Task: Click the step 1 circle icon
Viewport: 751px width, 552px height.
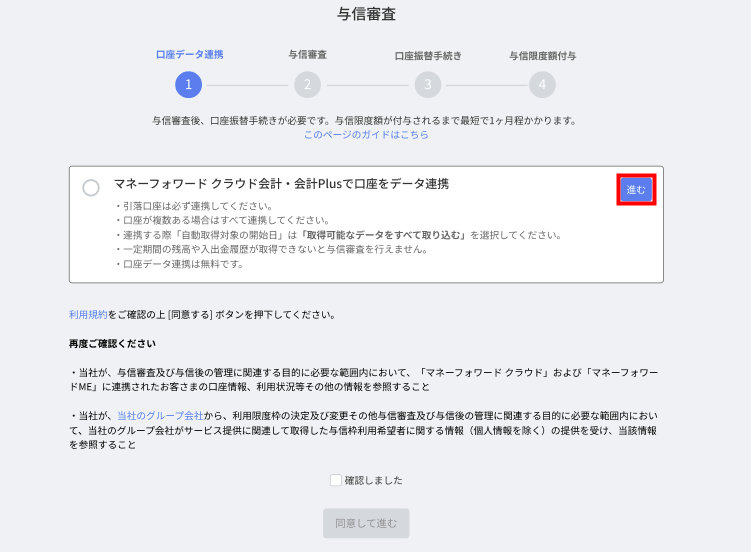Action: coord(188,85)
